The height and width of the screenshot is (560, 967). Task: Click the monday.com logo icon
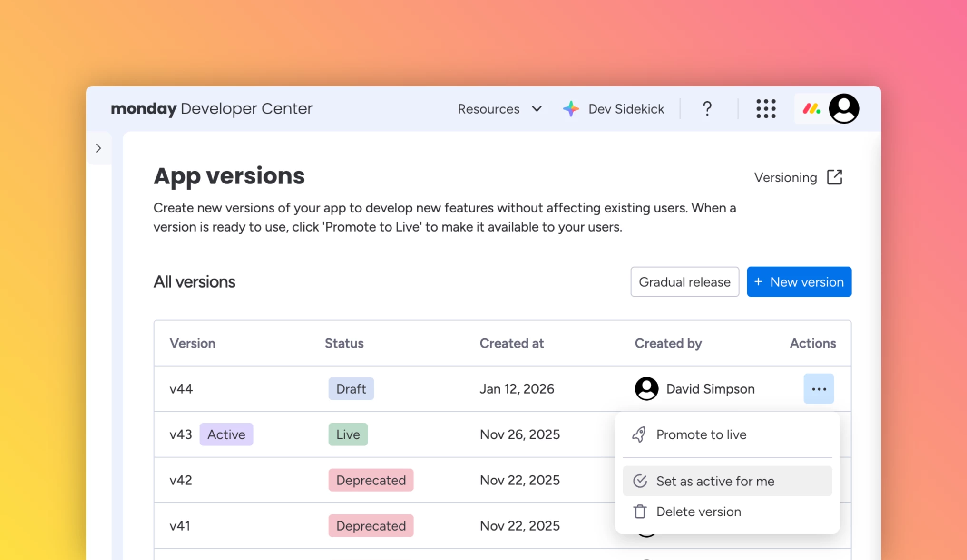tap(811, 108)
